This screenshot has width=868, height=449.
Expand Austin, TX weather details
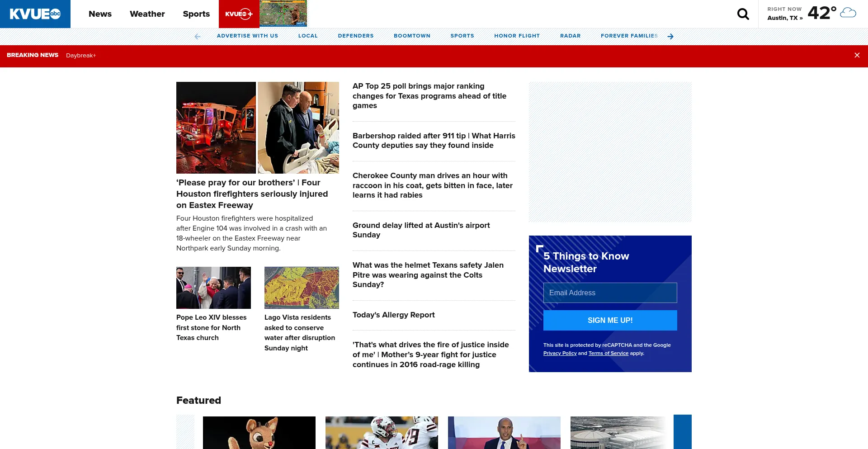point(785,18)
